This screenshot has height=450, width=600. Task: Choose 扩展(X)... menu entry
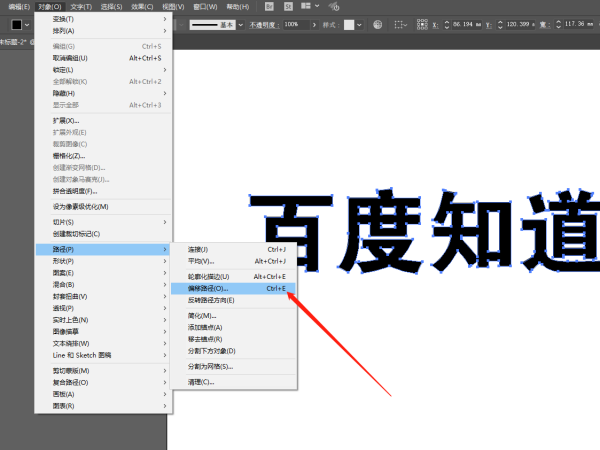point(103,121)
